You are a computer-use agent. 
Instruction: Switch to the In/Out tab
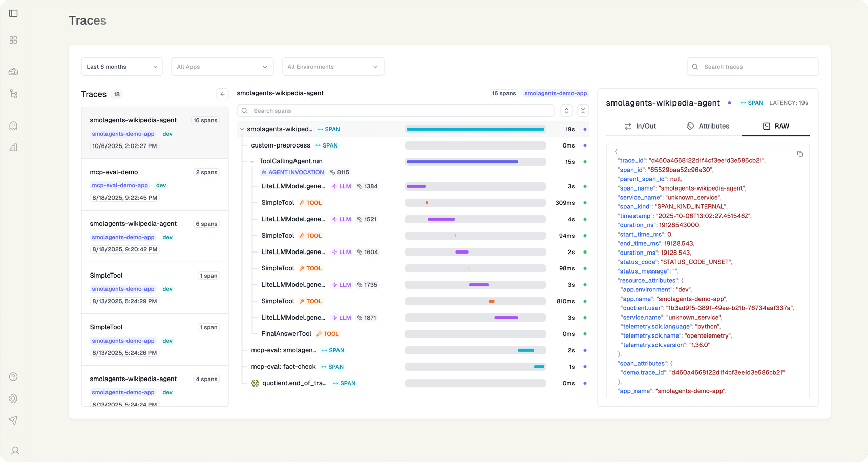(640, 125)
